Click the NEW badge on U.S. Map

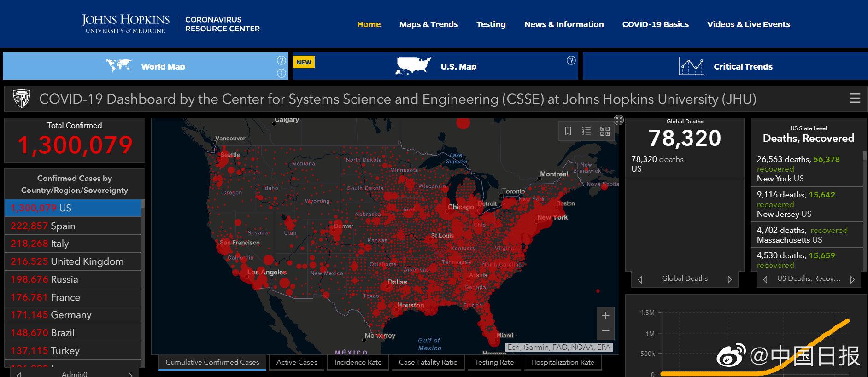tap(304, 62)
